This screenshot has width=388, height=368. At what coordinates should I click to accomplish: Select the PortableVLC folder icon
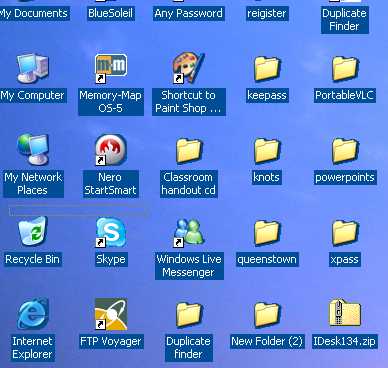[x=345, y=69]
